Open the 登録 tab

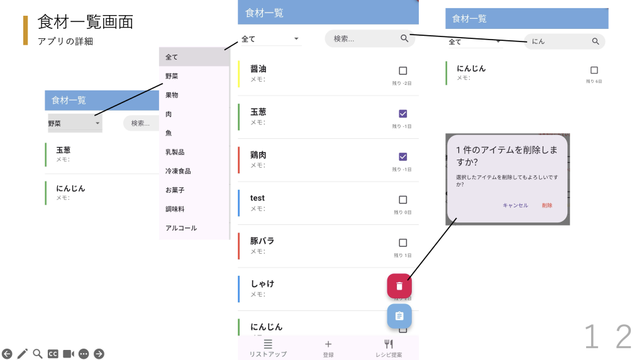(328, 347)
